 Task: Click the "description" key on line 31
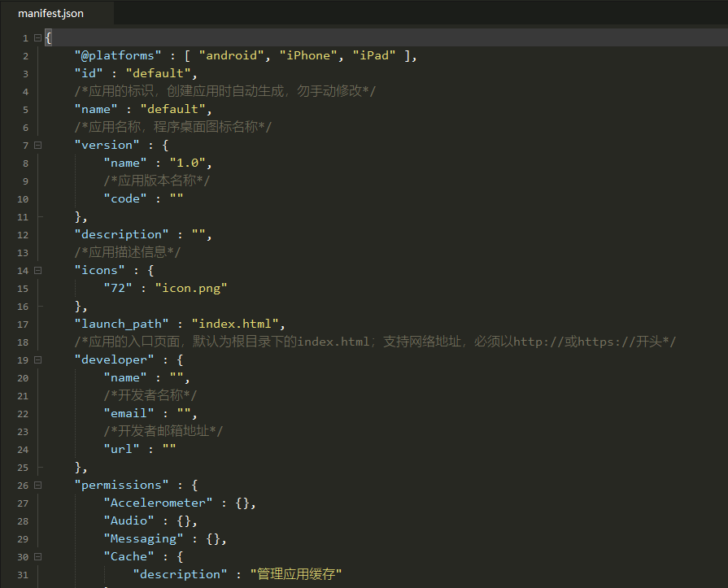(x=180, y=575)
